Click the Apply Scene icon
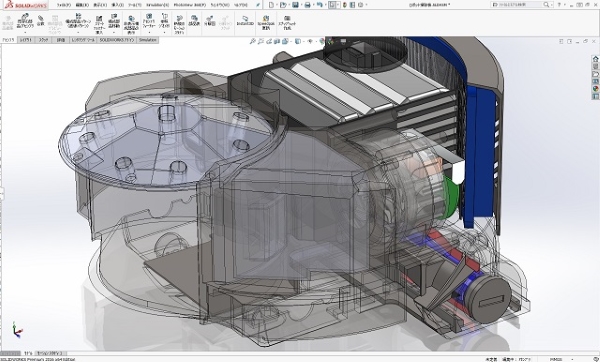Image resolution: width=600 pixels, height=362 pixels. (x=330, y=41)
